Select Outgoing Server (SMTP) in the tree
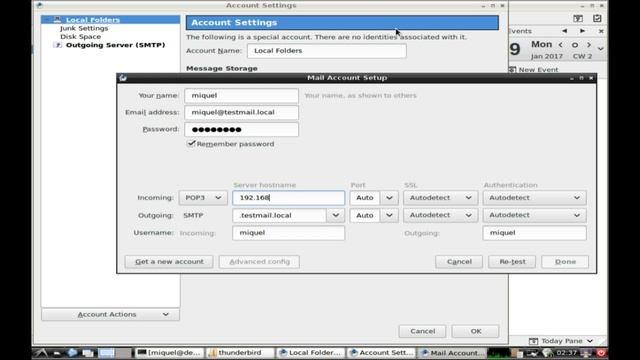 (x=116, y=45)
